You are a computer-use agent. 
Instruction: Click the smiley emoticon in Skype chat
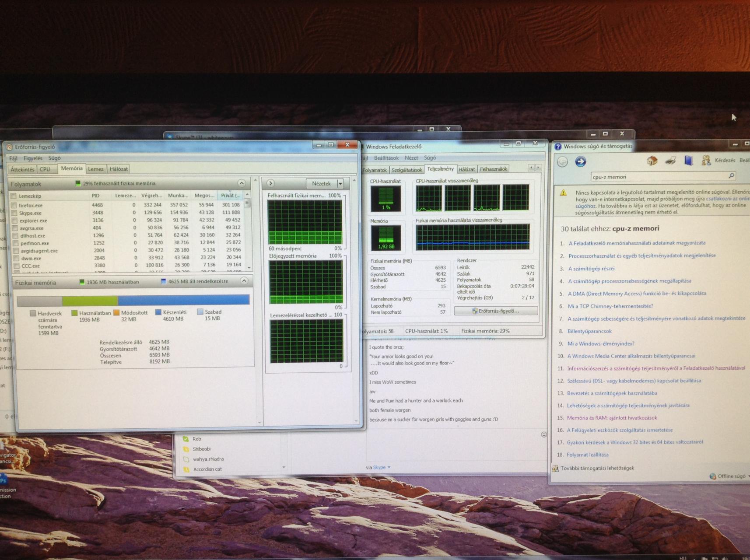coord(544,434)
